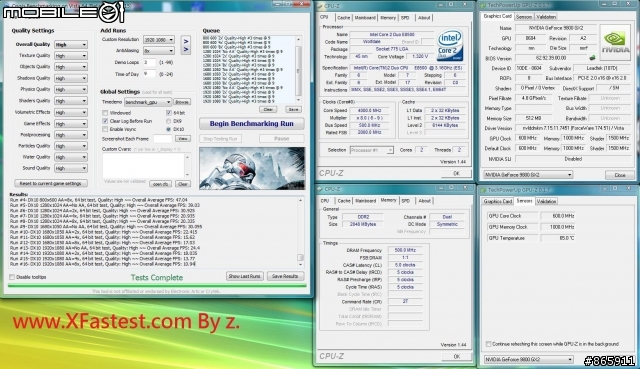The image size is (640, 369).
Task: Toggle Disable tooltips checkbox
Action: pyautogui.click(x=12, y=277)
